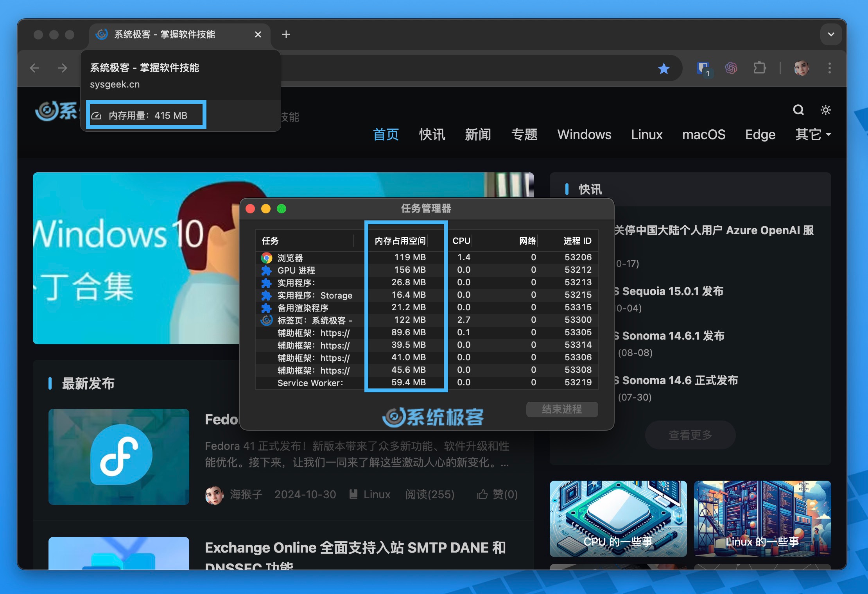
Task: Open the CPU 的一些事 thumbnail
Action: tap(618, 519)
